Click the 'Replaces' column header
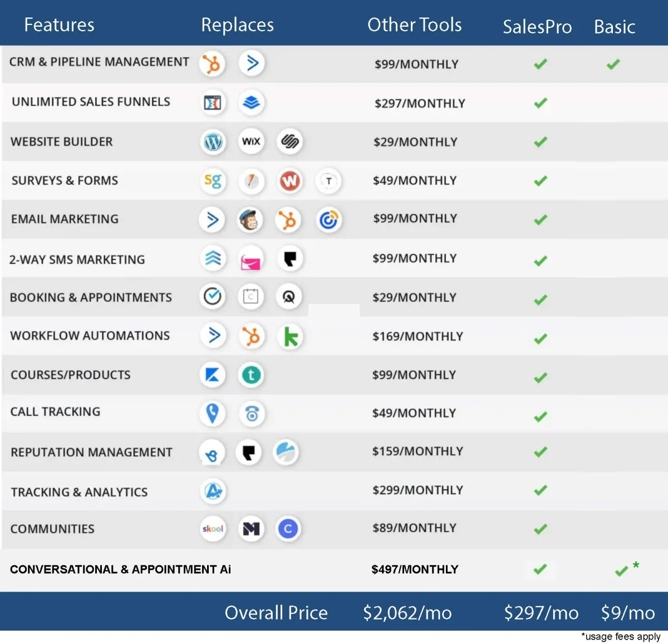The width and height of the screenshot is (668, 644). point(238,25)
